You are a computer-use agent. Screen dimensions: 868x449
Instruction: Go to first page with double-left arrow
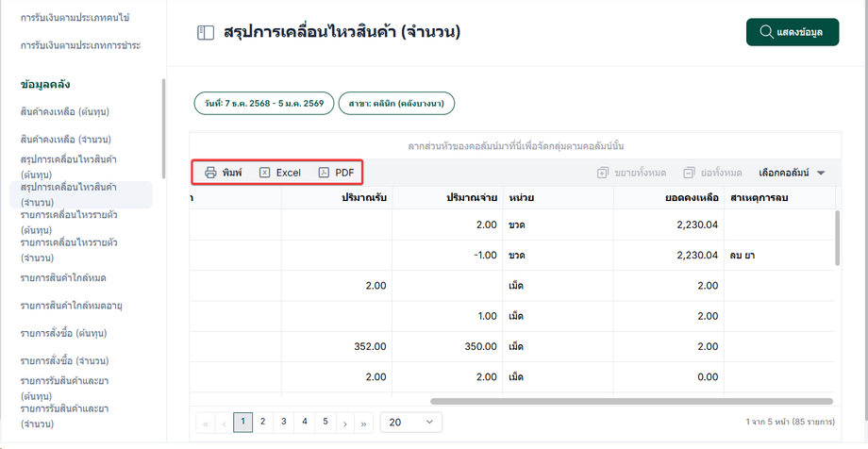tap(206, 424)
